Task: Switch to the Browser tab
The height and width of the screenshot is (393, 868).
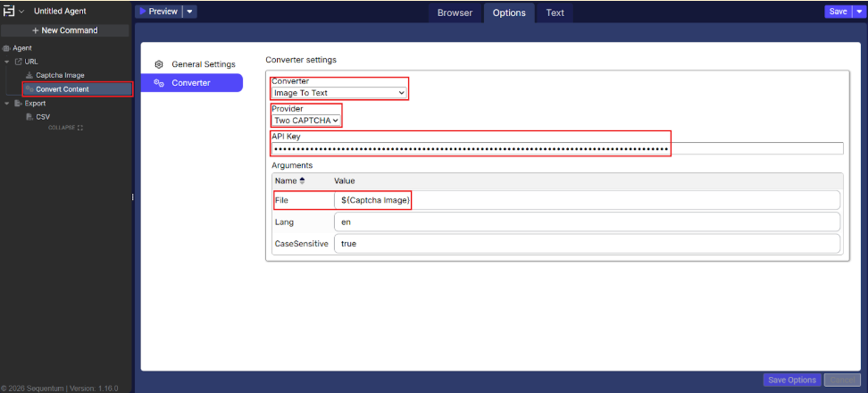Action: [x=455, y=13]
